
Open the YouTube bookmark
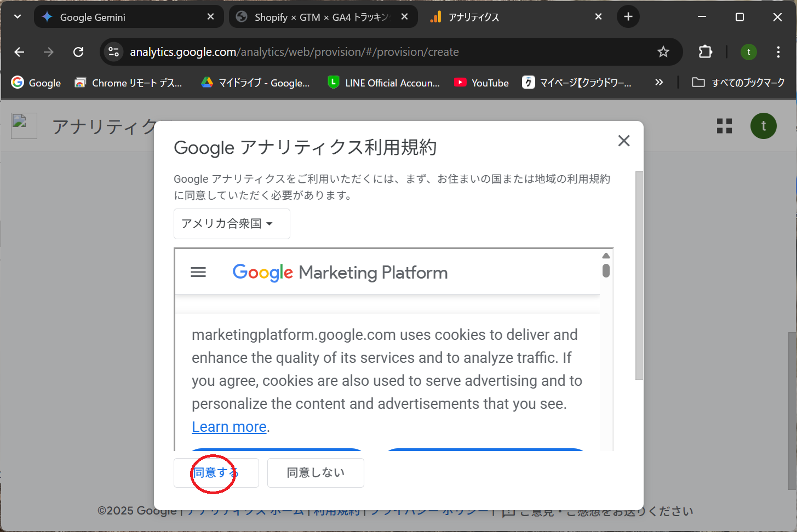point(481,83)
